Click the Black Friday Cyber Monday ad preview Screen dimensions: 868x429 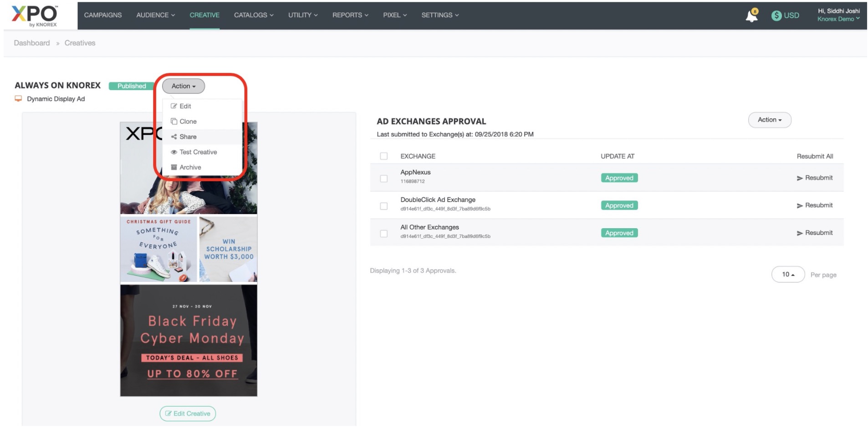(189, 341)
